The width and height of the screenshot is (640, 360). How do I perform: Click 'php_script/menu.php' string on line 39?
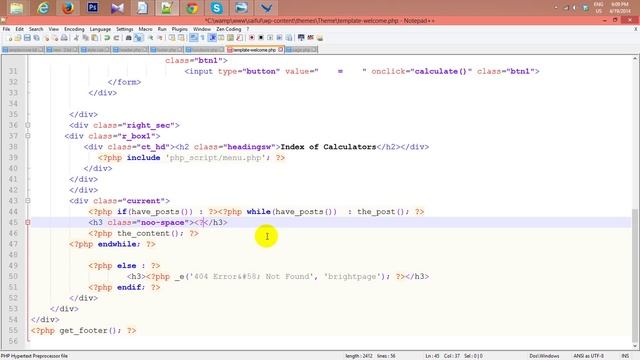coord(215,158)
